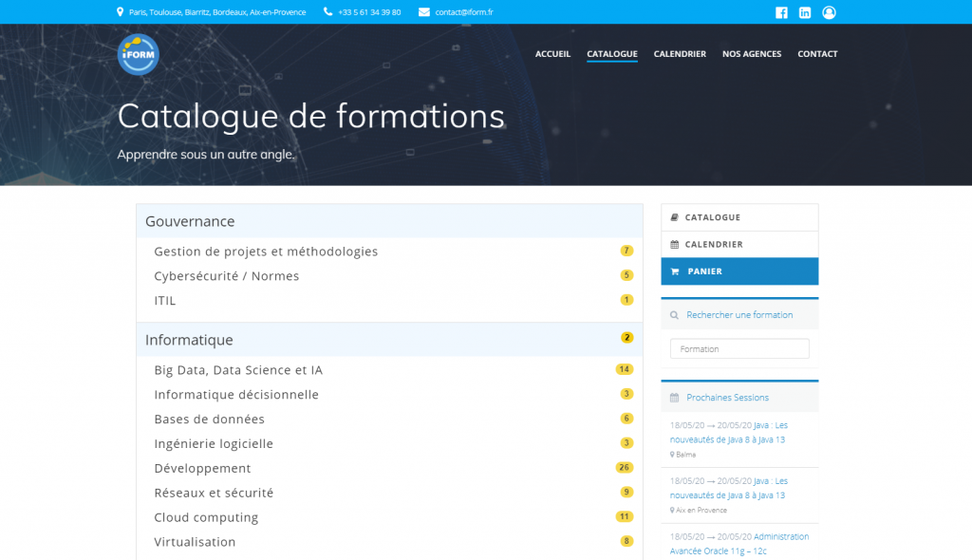Select Catalogue in the sidebar
Viewport: 972px width, 560px height.
click(739, 217)
